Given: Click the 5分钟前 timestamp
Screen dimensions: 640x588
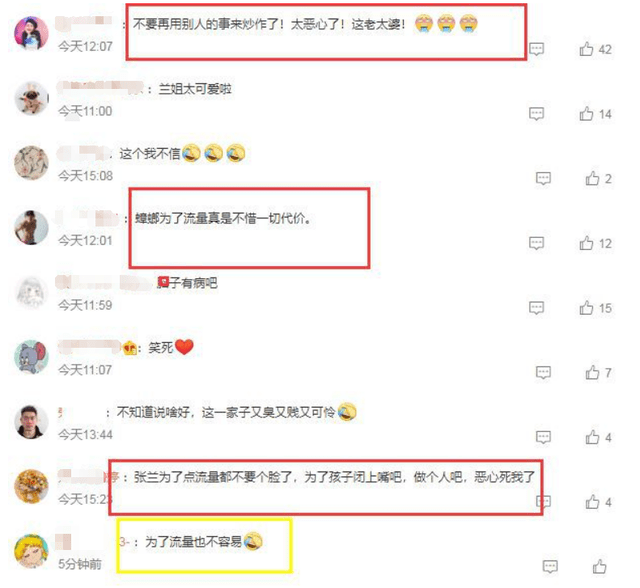Looking at the screenshot, I should pos(80,564).
